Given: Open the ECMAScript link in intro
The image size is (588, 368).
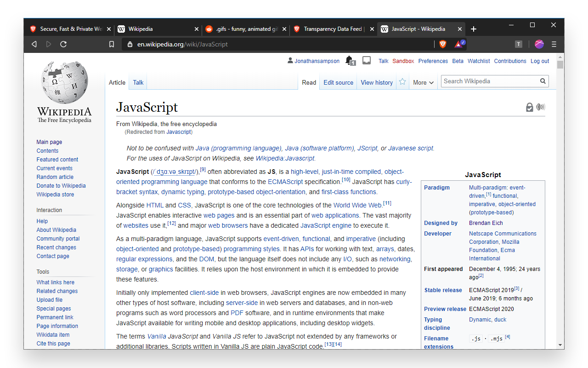Looking at the screenshot, I should (x=285, y=182).
